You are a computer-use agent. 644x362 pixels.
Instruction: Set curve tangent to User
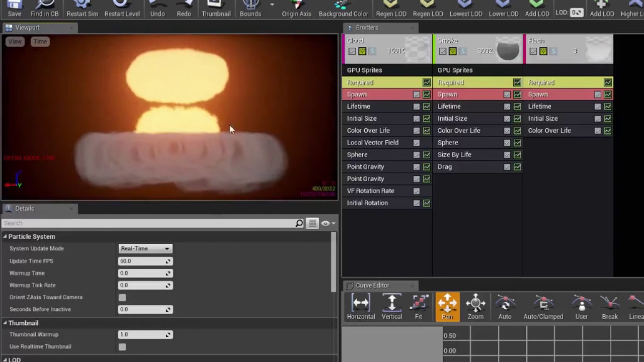(582, 307)
